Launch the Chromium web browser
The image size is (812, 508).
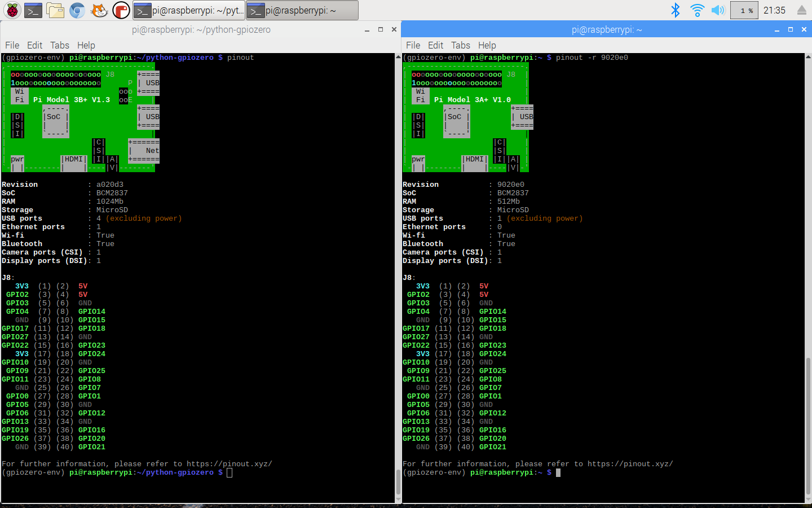(77, 10)
